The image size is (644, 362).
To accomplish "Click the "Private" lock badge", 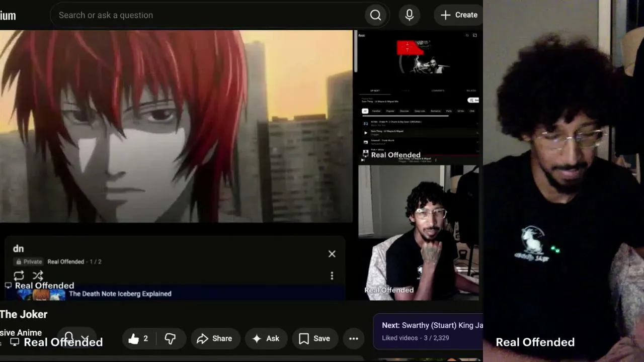I will coord(29,261).
